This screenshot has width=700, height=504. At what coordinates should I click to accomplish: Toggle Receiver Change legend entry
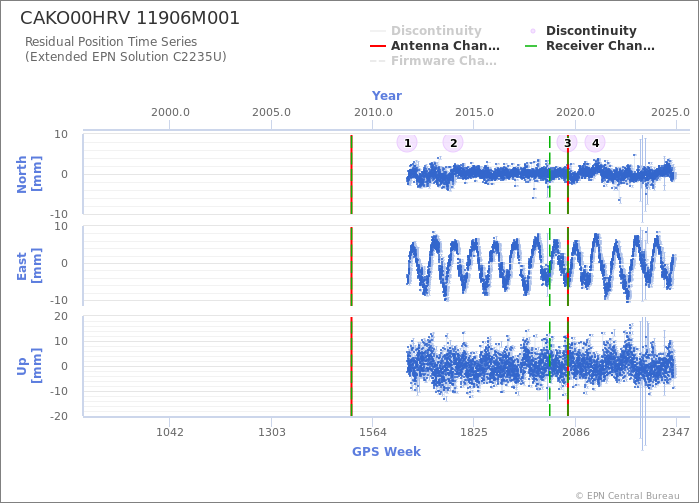(x=590, y=46)
